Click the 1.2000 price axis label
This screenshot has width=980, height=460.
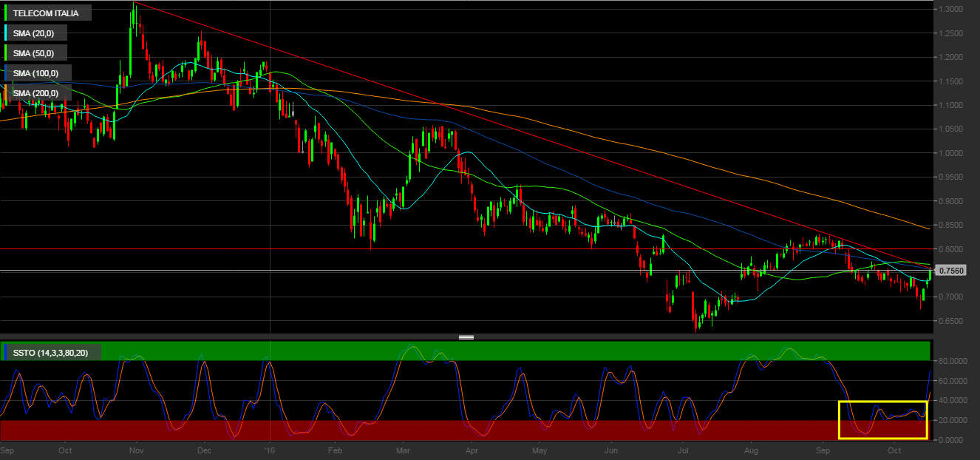click(950, 58)
